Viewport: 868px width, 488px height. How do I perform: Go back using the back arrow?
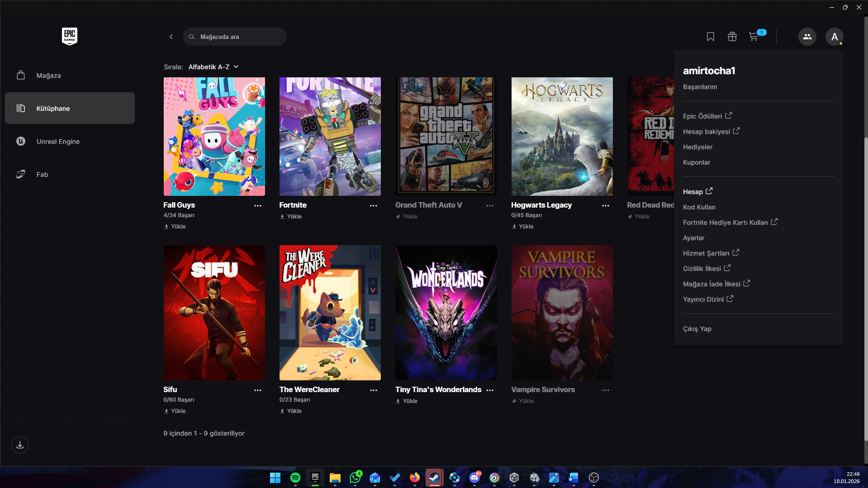pyautogui.click(x=171, y=37)
